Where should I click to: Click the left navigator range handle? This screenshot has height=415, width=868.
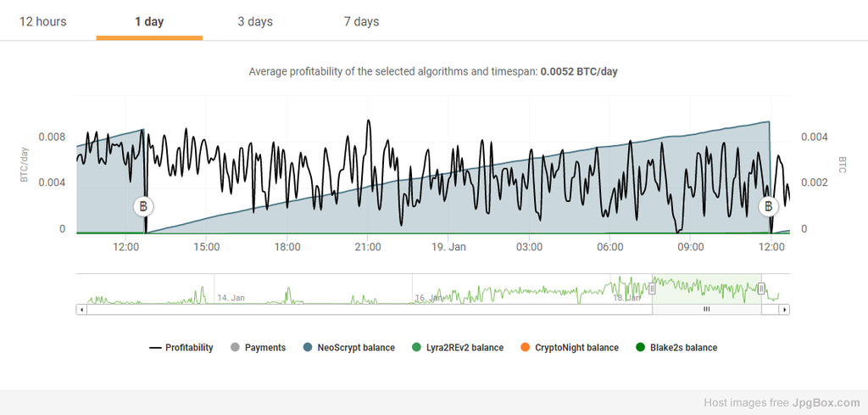[x=652, y=289]
